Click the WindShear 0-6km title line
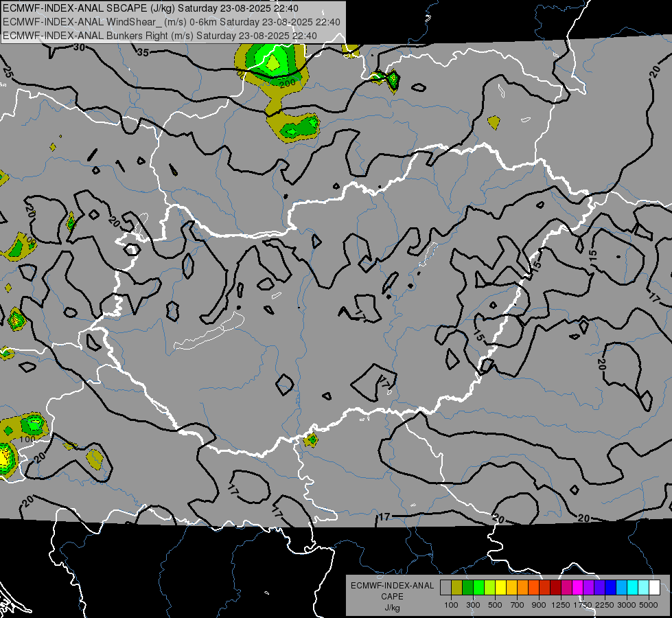This screenshot has height=618, width=672. click(172, 22)
